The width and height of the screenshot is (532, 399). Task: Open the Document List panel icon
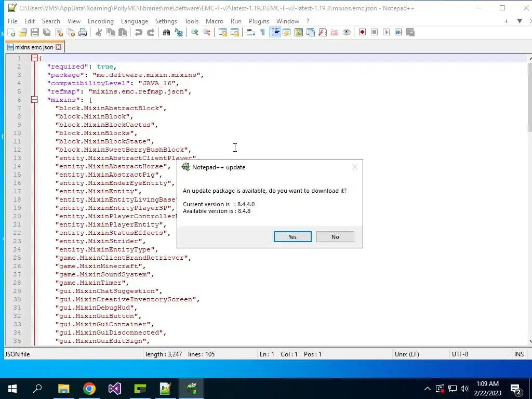[x=311, y=32]
